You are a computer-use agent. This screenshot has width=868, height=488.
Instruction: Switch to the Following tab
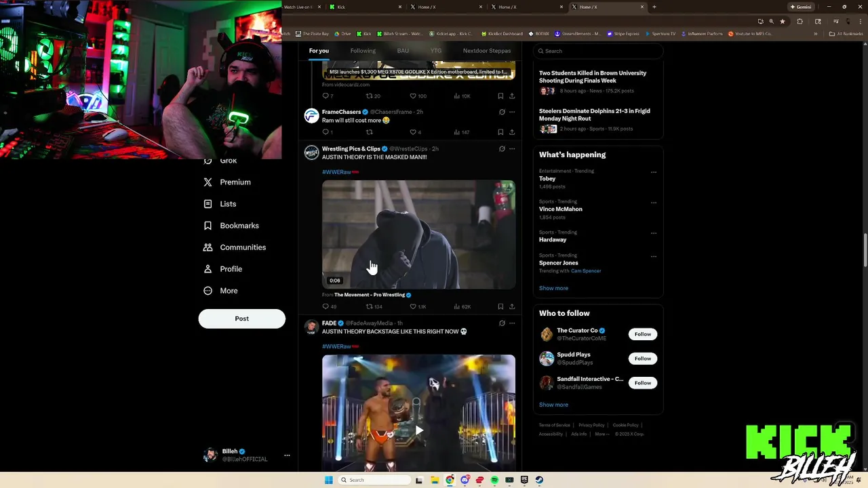point(363,51)
